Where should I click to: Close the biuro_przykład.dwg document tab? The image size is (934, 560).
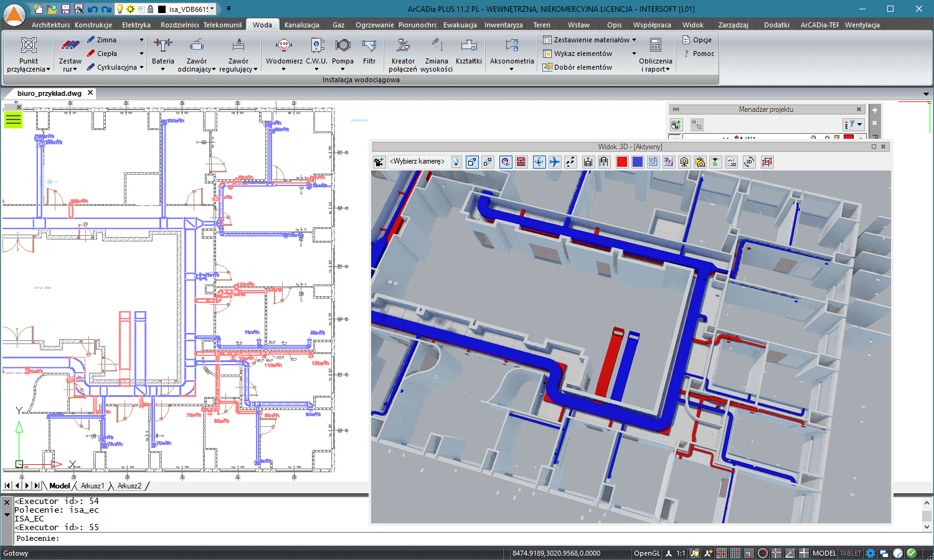(x=90, y=93)
